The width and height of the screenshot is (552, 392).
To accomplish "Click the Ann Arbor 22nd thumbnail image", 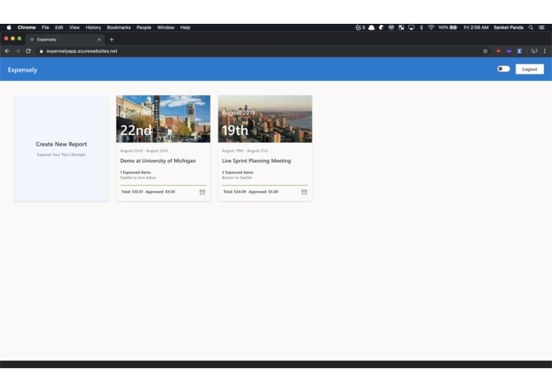I will 164,119.
